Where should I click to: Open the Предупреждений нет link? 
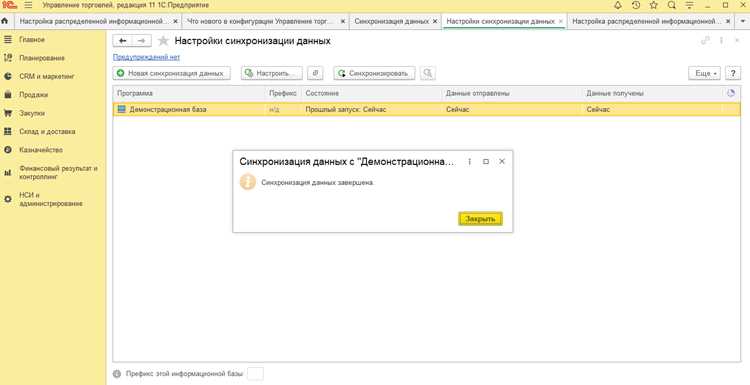coord(146,57)
